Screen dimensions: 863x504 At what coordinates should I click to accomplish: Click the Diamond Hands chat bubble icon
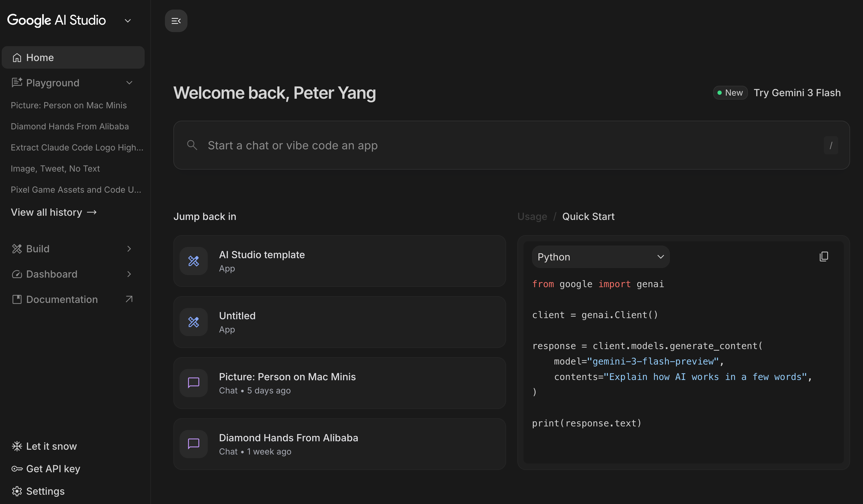[193, 444]
